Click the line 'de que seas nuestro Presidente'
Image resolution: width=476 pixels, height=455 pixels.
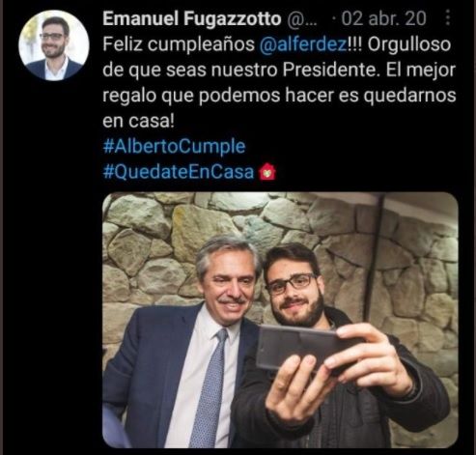[239, 71]
